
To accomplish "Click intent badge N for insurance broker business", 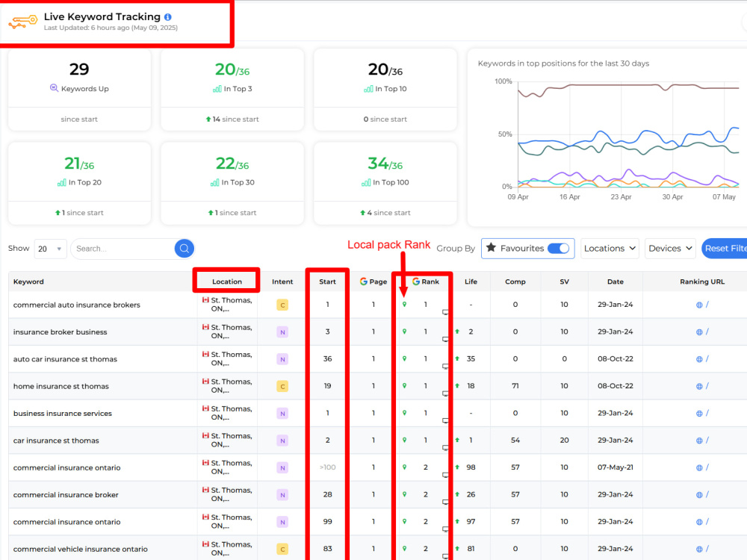I will coord(282,332).
